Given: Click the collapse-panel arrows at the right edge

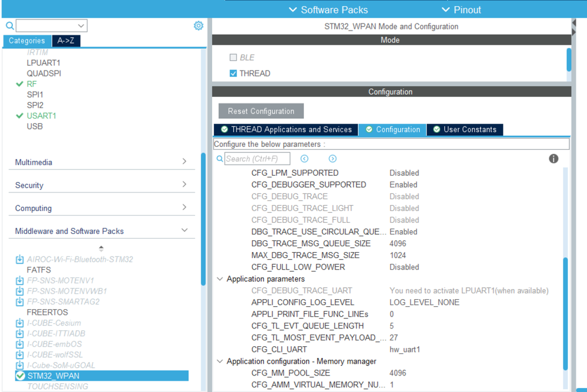Looking at the screenshot, I should click(x=573, y=28).
